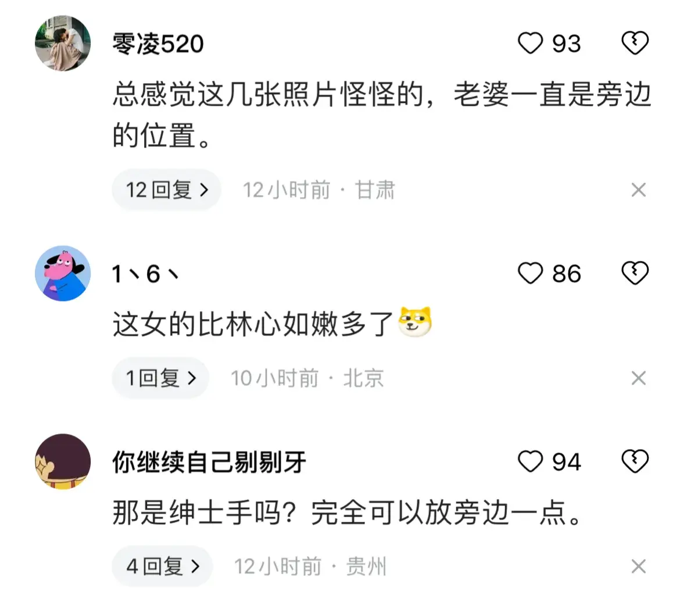Dismiss 零凌520's comment with X icon
Screen dimensions: 680x616
click(x=638, y=190)
